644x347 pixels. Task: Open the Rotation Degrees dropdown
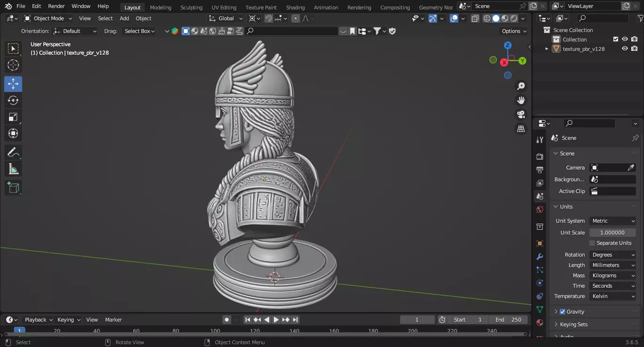tap(612, 255)
